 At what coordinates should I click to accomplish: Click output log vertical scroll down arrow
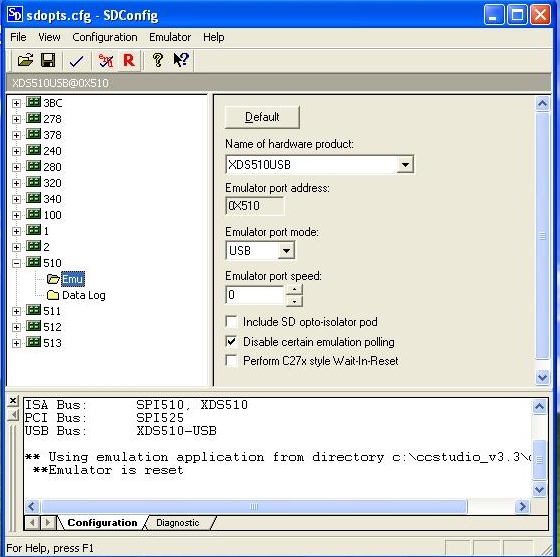(x=539, y=489)
